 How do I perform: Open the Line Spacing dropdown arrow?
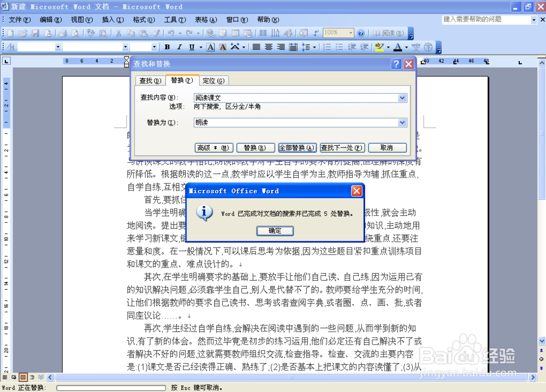[314, 47]
